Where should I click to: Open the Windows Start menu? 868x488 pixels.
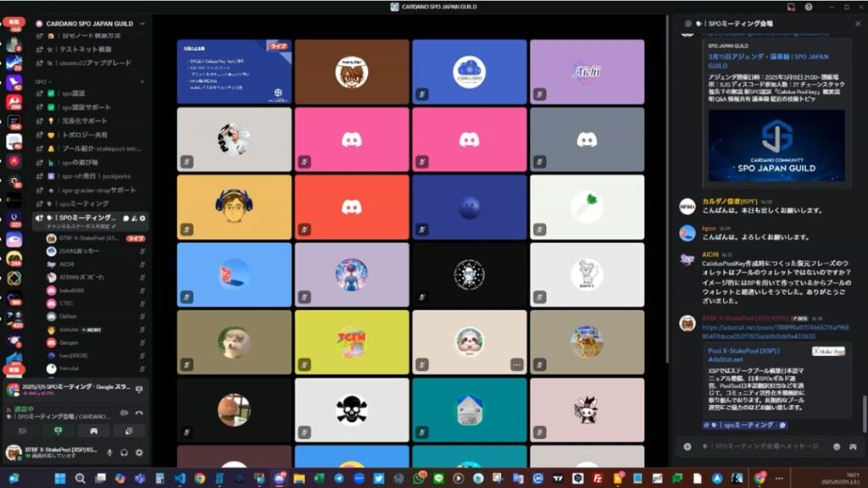[x=60, y=478]
